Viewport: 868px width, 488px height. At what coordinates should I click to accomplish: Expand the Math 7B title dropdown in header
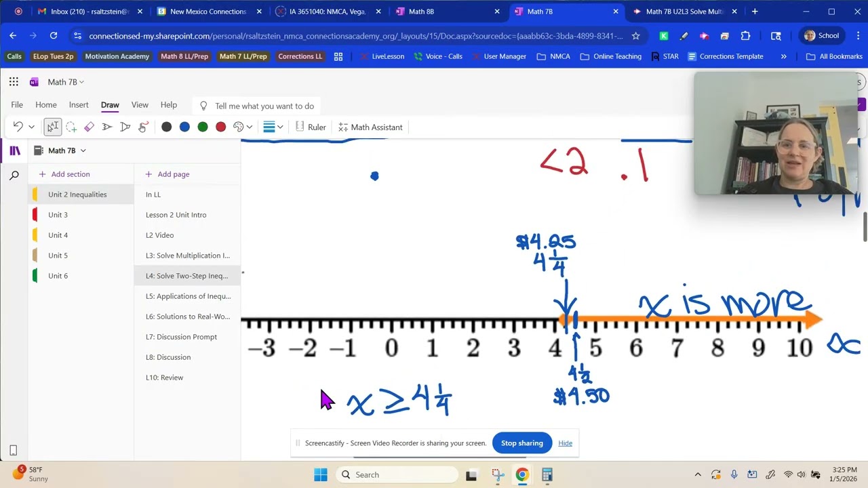[82, 82]
